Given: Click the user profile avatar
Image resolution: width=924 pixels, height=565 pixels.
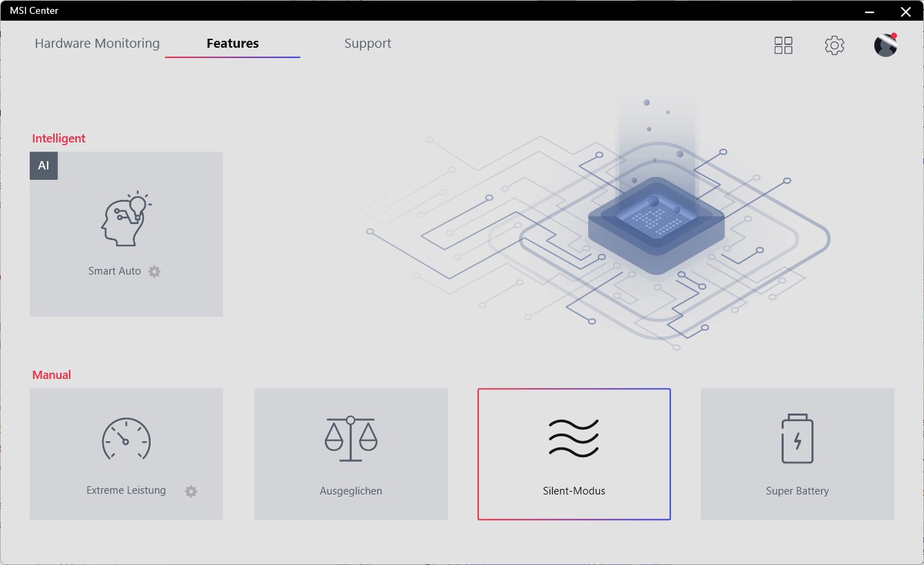Looking at the screenshot, I should [x=885, y=46].
